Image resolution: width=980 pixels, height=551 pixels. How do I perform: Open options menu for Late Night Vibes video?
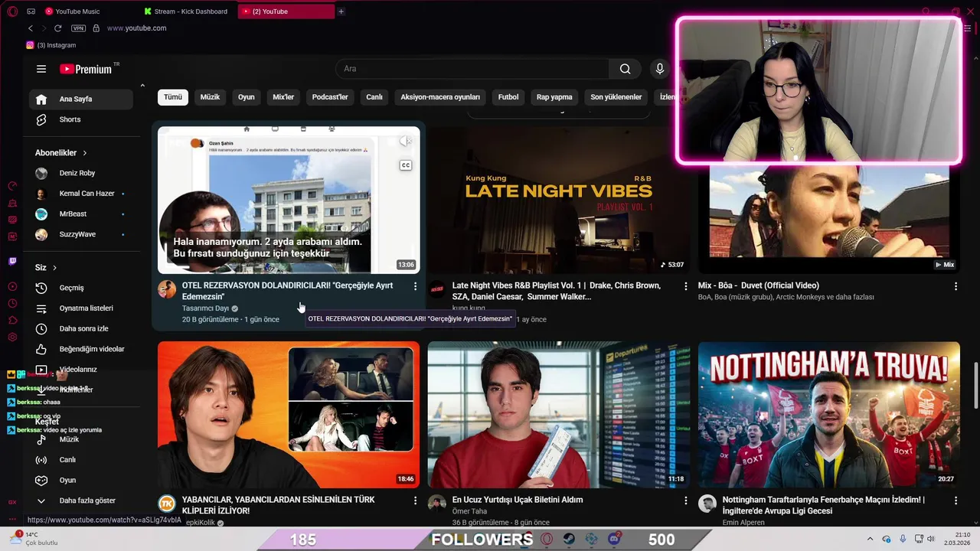(686, 286)
